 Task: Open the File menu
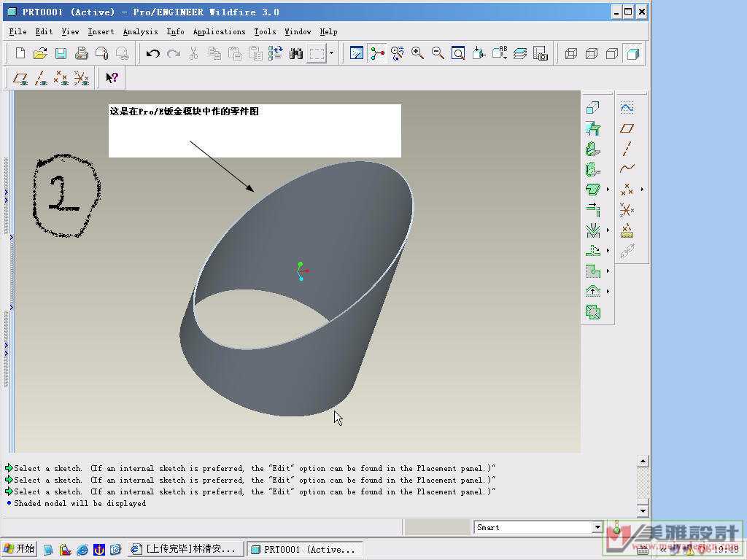[18, 32]
